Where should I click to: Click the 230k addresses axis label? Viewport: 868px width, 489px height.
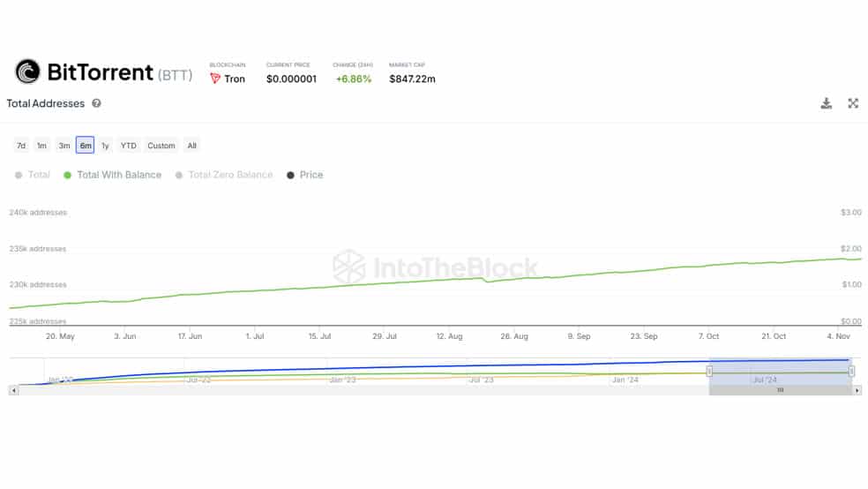pyautogui.click(x=38, y=284)
